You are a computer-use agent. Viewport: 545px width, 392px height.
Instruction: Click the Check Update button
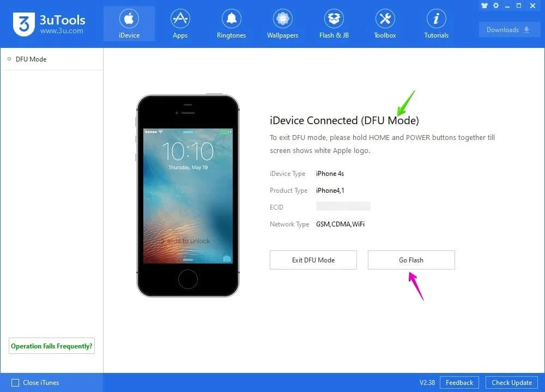click(512, 383)
